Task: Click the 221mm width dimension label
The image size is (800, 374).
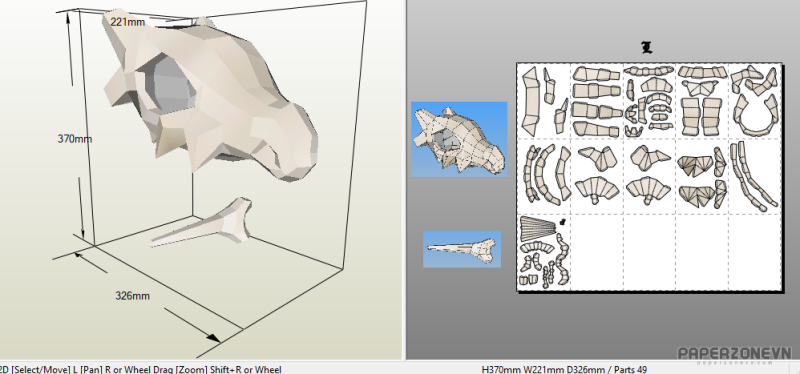Action: coord(128,22)
